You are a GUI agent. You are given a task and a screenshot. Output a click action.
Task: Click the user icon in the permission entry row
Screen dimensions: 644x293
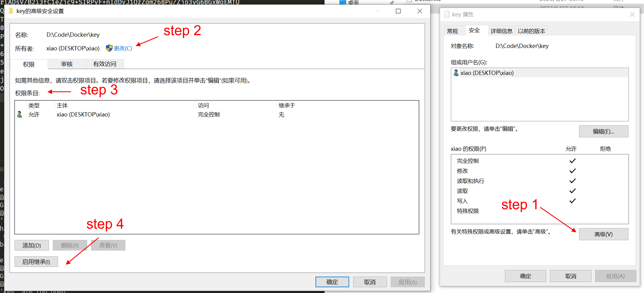tap(19, 114)
